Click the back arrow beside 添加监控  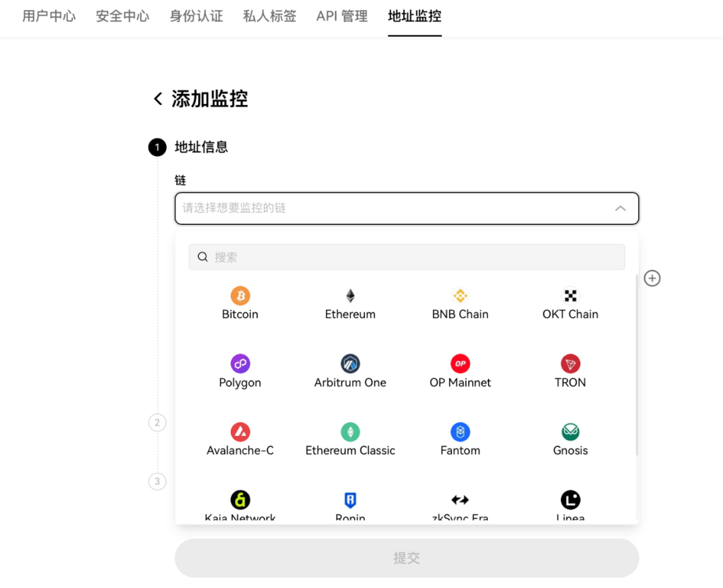pos(158,98)
